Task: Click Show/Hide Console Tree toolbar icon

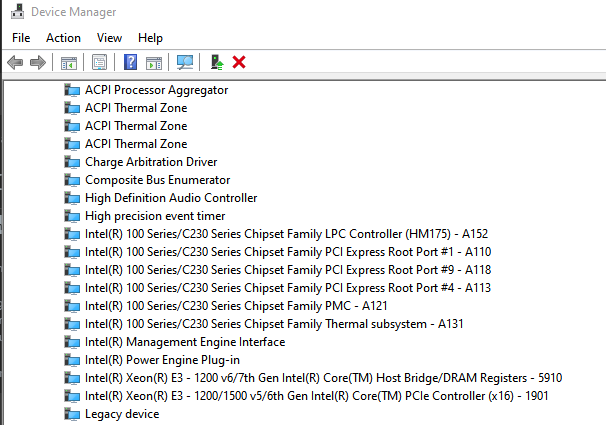Action: click(68, 62)
